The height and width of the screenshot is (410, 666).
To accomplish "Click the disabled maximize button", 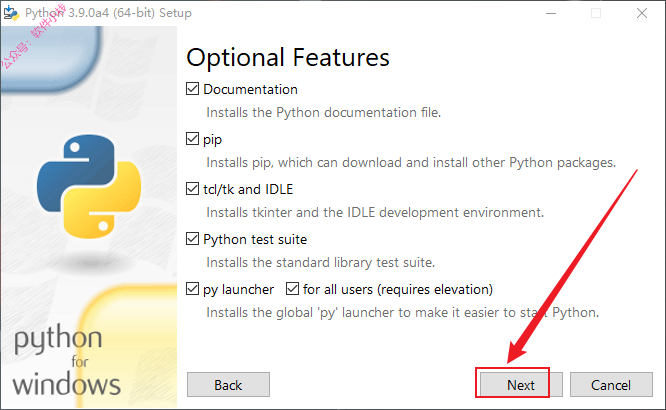I will click(596, 13).
